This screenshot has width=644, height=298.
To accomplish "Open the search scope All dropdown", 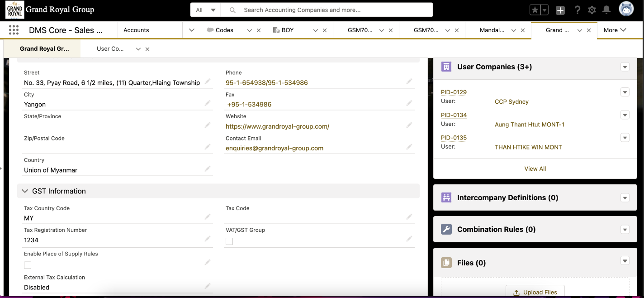I will (x=205, y=10).
